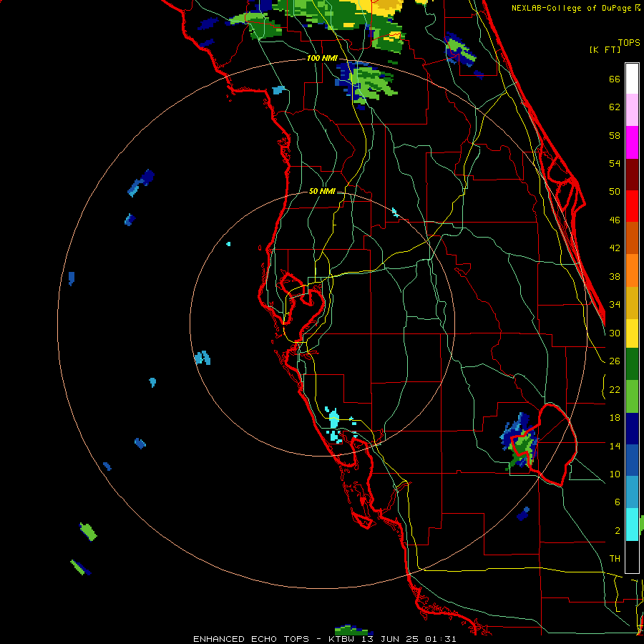Select the bright orange legend swatch
Viewport: 644px width, 644px height.
click(x=632, y=270)
